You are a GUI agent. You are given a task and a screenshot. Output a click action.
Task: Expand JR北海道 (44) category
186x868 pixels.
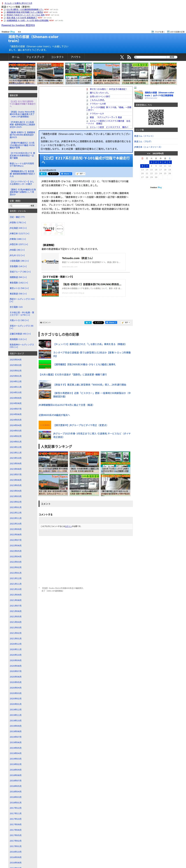pos(25,228)
